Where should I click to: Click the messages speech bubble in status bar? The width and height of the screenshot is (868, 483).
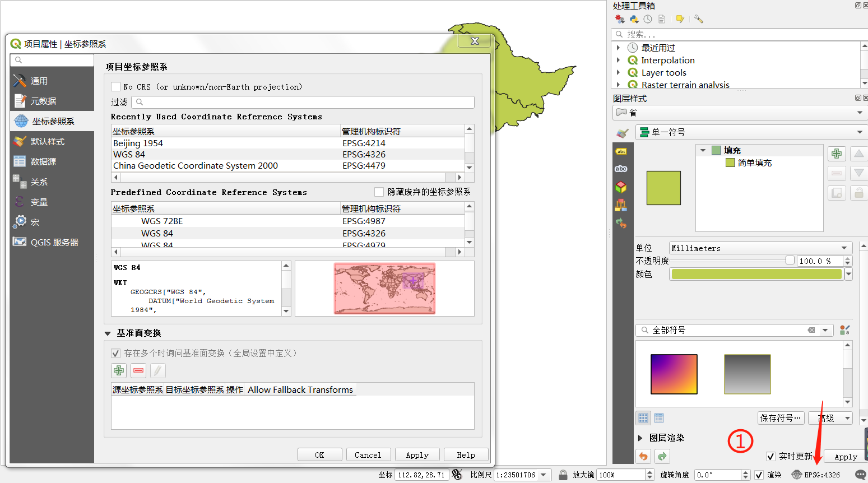(860, 475)
